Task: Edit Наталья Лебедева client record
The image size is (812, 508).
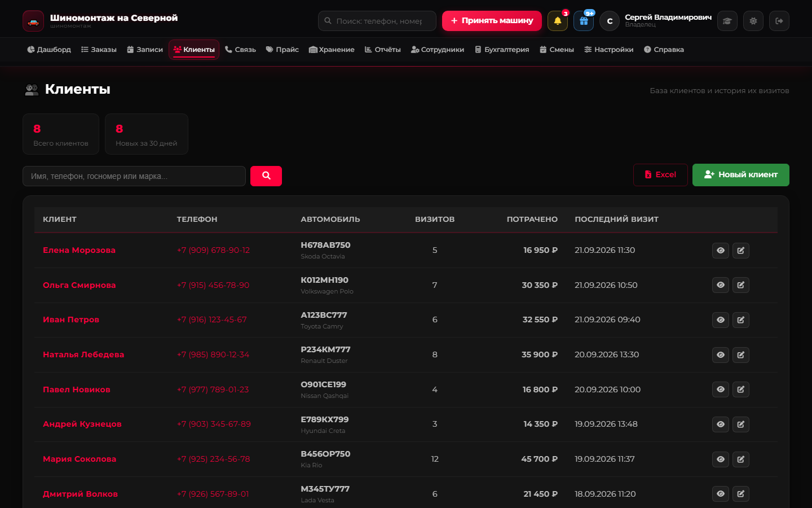Action: [x=741, y=355]
